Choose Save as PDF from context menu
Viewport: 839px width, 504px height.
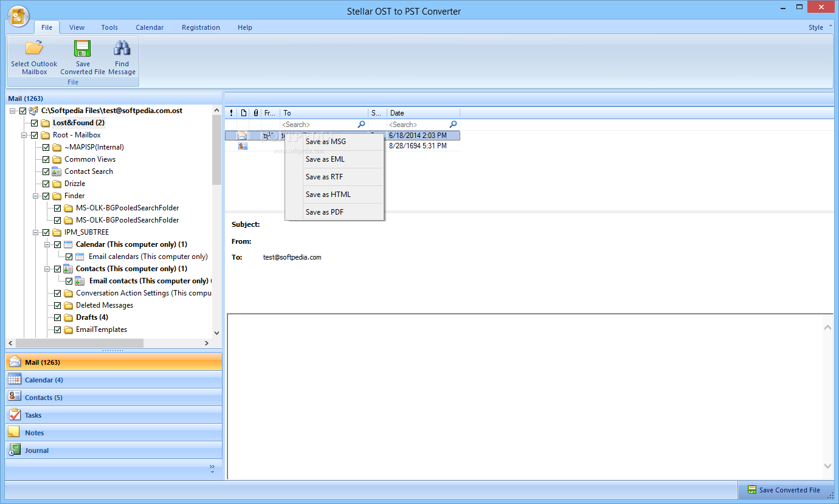pos(334,212)
